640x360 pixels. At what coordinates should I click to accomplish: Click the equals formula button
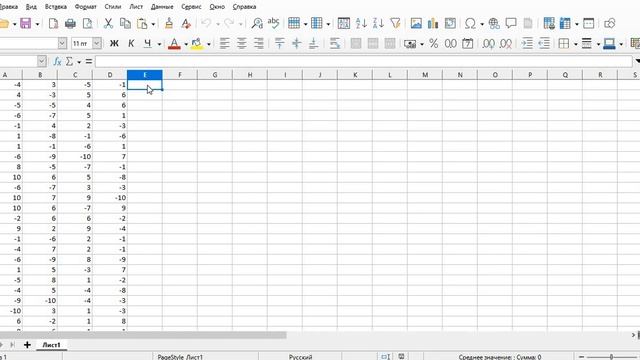click(x=89, y=62)
